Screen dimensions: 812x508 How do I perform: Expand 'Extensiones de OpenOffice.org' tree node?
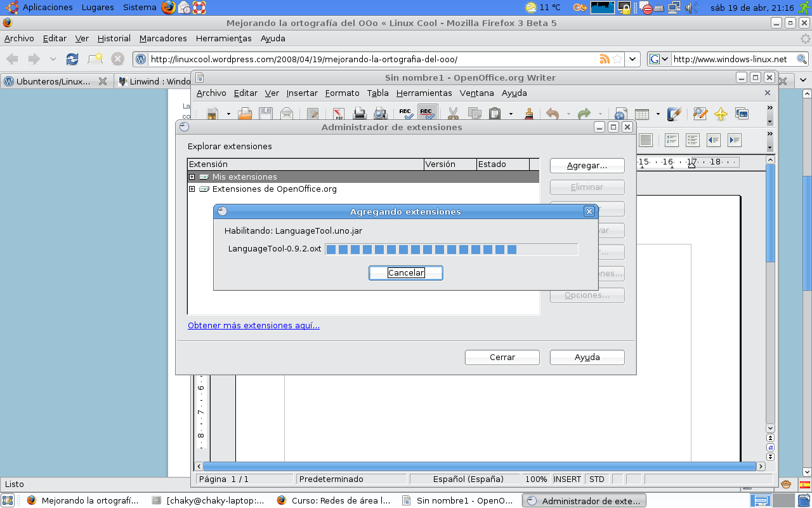click(x=192, y=189)
